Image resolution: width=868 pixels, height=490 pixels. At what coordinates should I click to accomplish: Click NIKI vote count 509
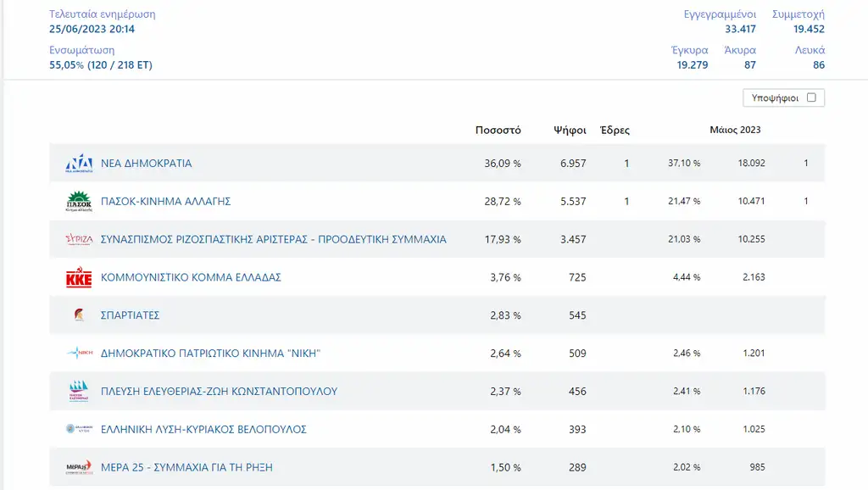(577, 354)
